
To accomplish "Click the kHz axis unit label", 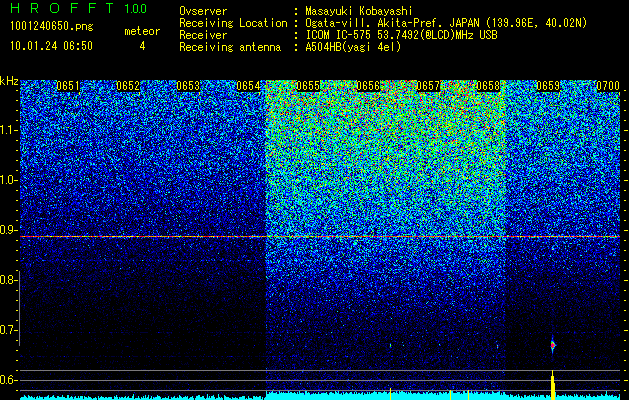I will click(x=9, y=81).
